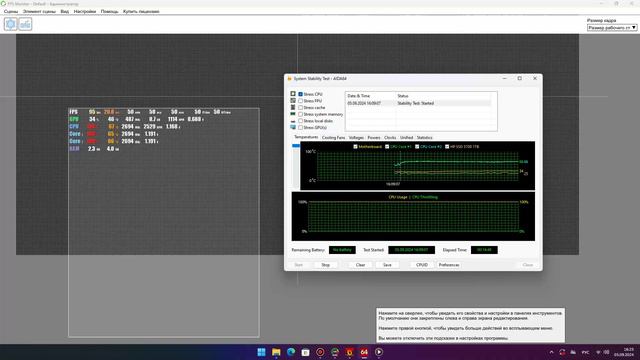The width and height of the screenshot is (640, 360).
Task: Click the disk icon beside Stress local disks
Action: 293,121
